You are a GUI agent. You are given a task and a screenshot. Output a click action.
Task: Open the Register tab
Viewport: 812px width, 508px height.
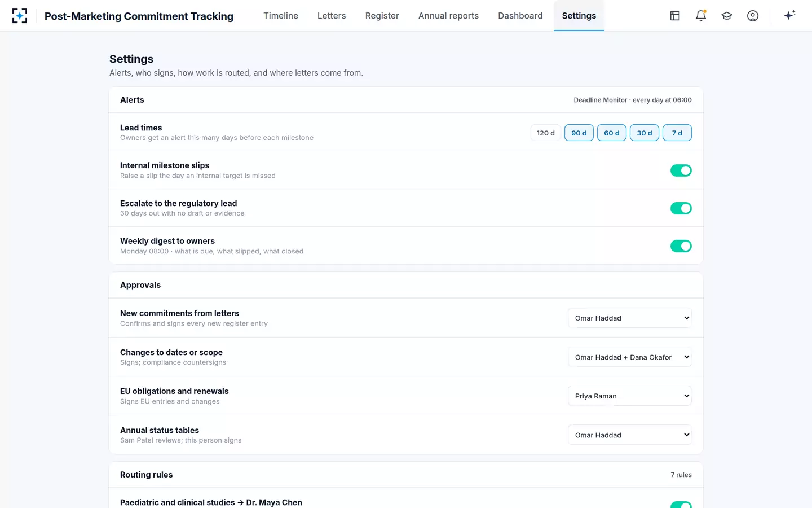pos(382,16)
